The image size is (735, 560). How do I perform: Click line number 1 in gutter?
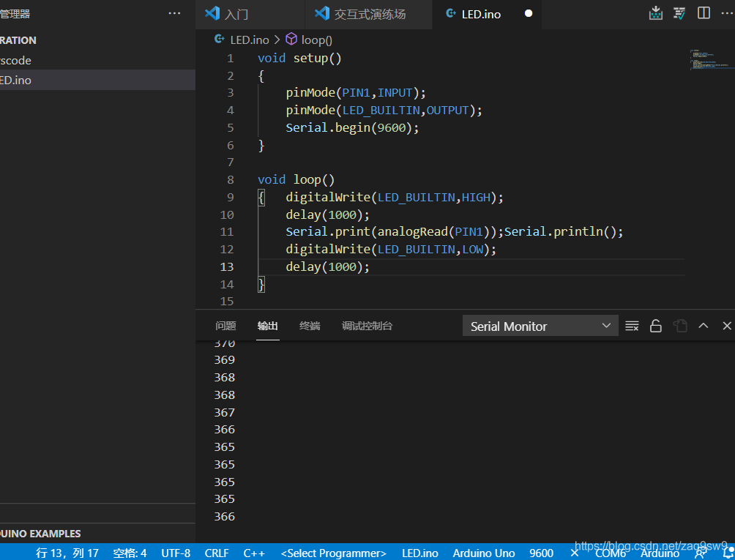pyautogui.click(x=230, y=58)
